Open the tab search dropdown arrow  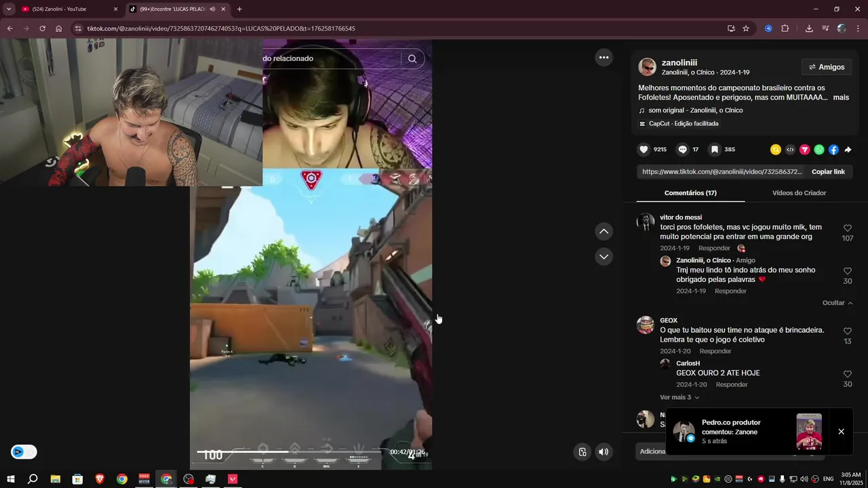pyautogui.click(x=9, y=9)
